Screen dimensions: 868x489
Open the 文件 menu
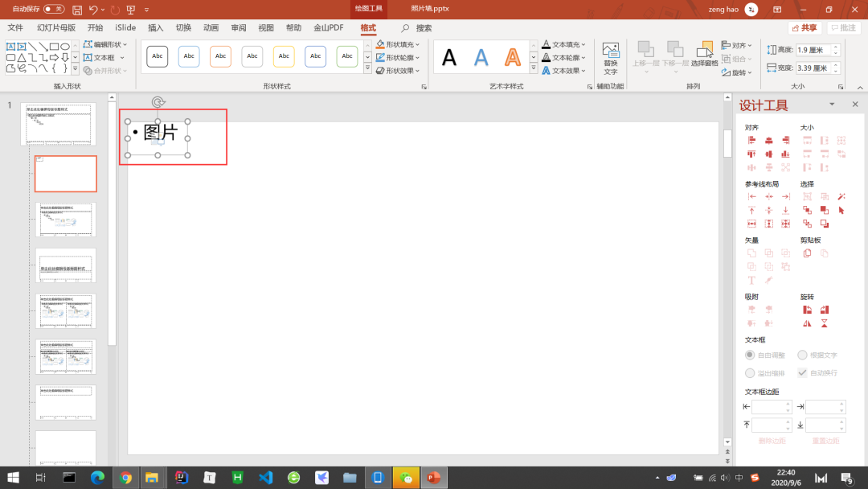(15, 27)
